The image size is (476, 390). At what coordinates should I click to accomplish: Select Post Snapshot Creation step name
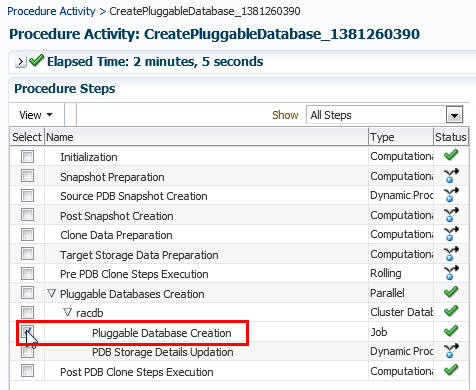117,216
